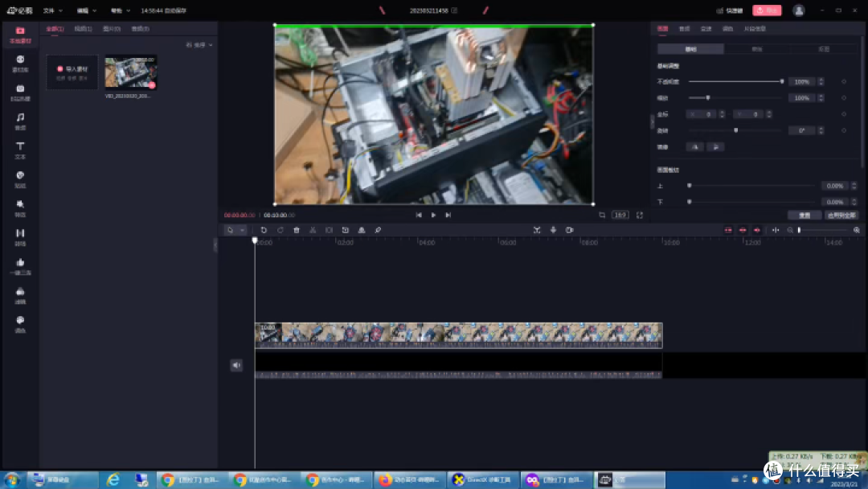The width and height of the screenshot is (868, 489).
Task: Switch to the audio properties tab
Action: pos(684,29)
